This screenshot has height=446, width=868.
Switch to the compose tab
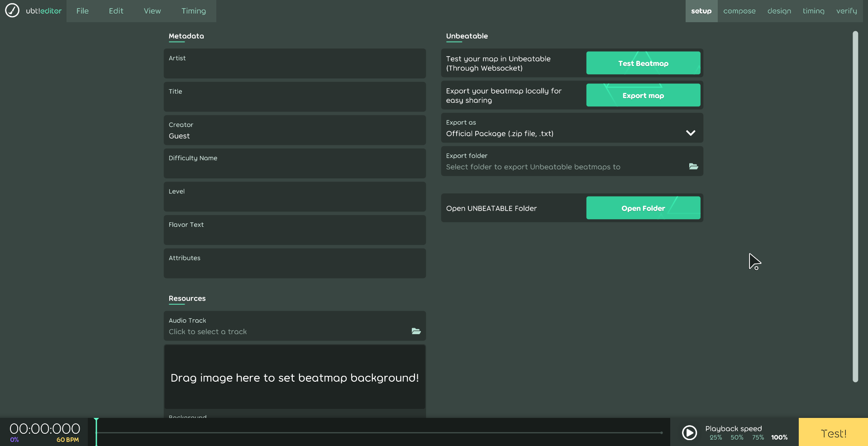coord(739,11)
